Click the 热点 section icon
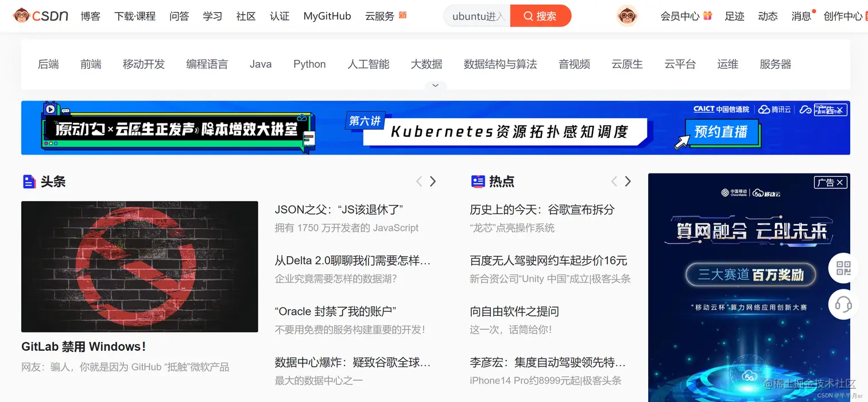 click(478, 182)
